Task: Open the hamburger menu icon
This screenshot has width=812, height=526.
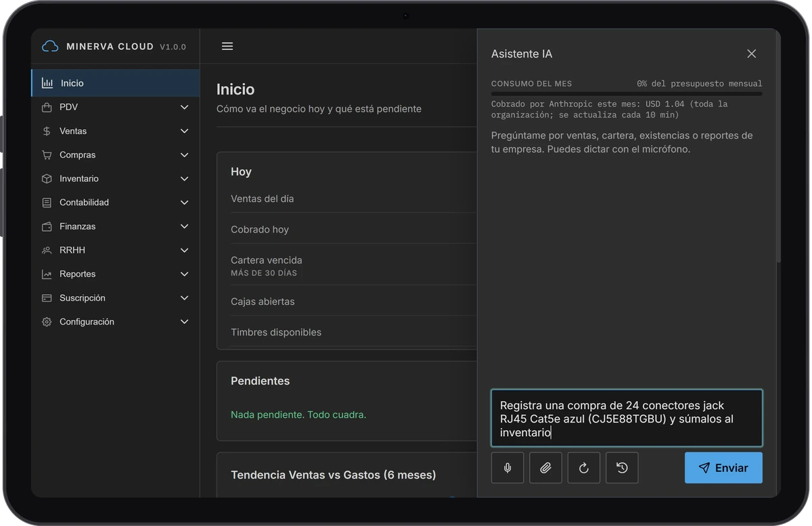Action: click(227, 46)
